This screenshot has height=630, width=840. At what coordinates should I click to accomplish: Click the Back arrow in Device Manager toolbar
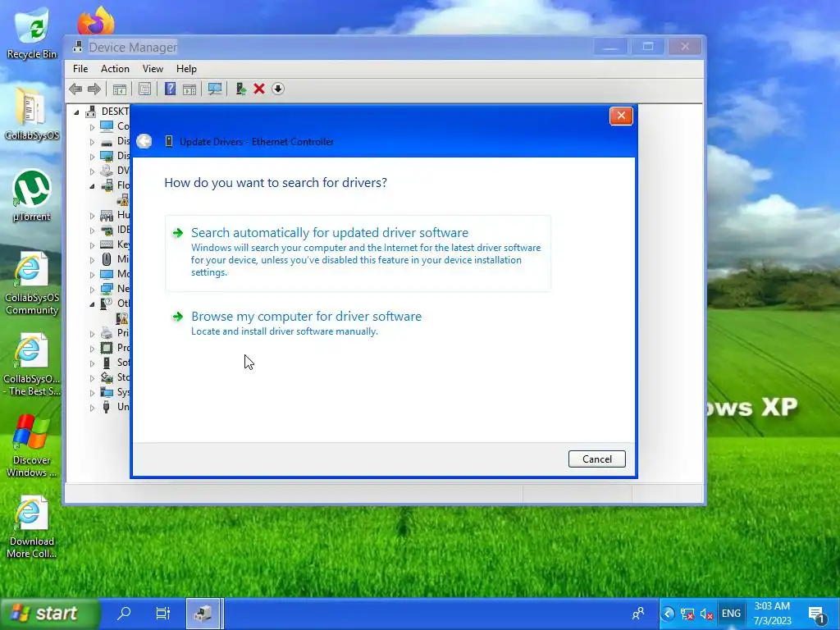(x=75, y=89)
